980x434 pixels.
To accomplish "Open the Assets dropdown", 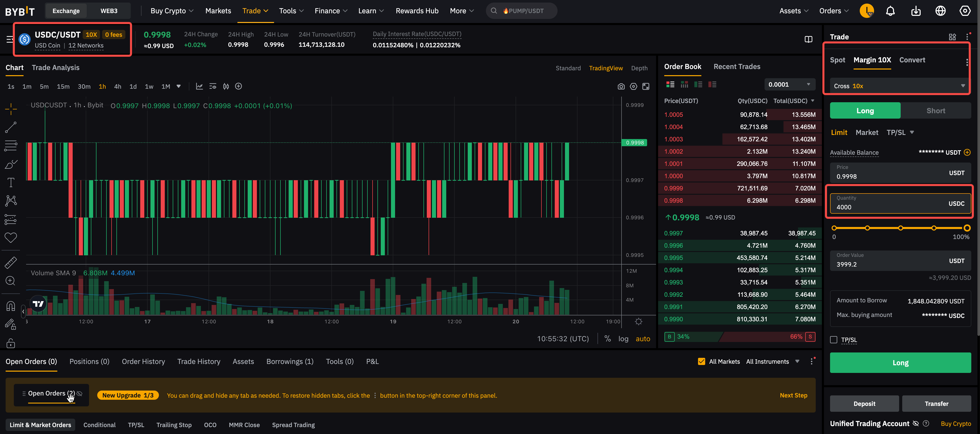I will click(x=793, y=11).
